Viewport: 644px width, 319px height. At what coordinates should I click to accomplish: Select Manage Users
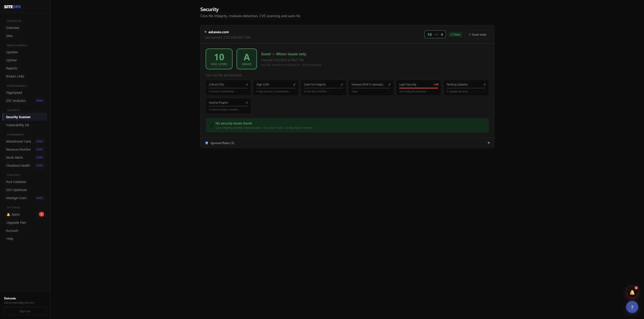[x=16, y=198]
